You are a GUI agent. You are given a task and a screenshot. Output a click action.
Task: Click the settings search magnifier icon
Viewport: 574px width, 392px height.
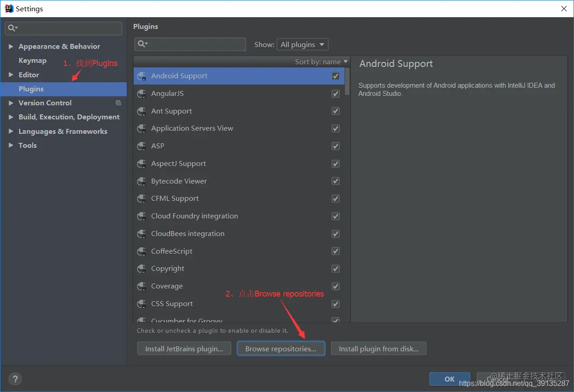[12, 28]
